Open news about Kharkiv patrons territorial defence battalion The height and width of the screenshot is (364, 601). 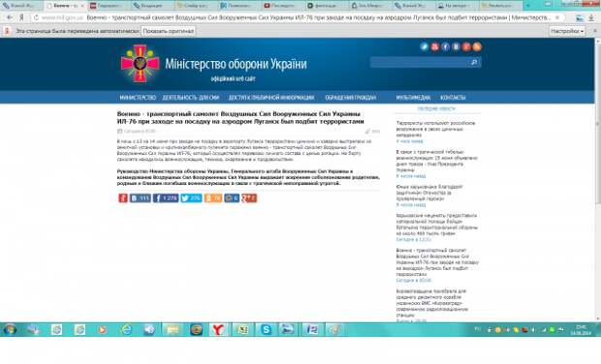[x=436, y=225]
